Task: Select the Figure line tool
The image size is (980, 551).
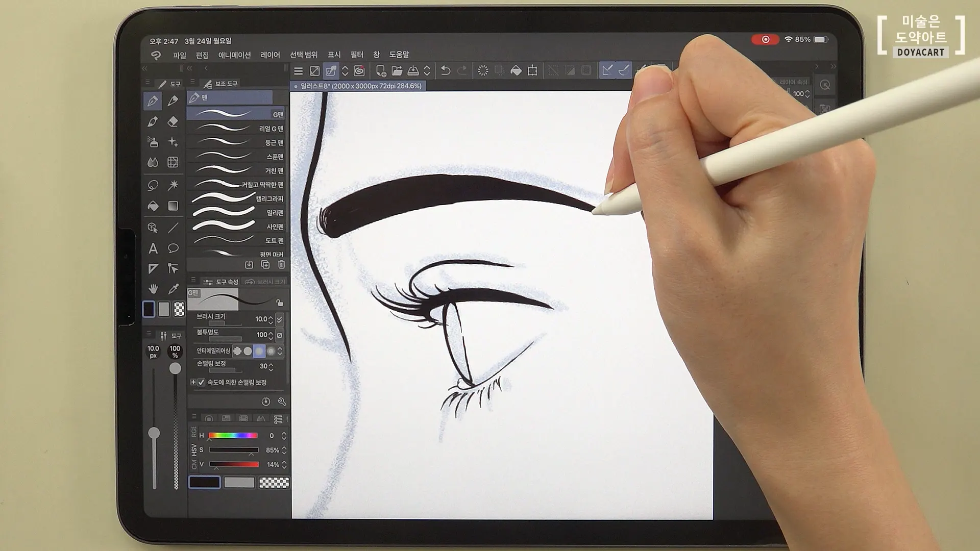Action: tap(173, 228)
